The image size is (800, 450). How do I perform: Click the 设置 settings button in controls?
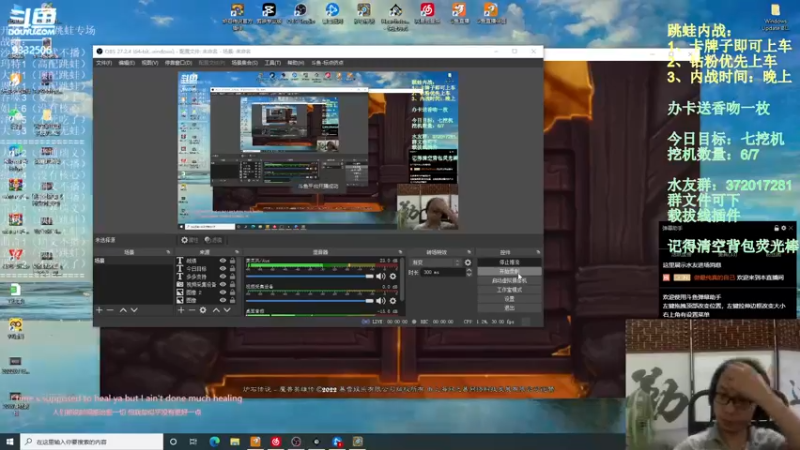[509, 299]
